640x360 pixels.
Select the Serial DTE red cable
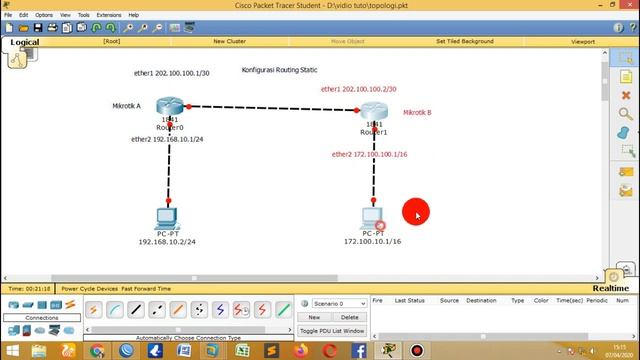tap(262, 310)
